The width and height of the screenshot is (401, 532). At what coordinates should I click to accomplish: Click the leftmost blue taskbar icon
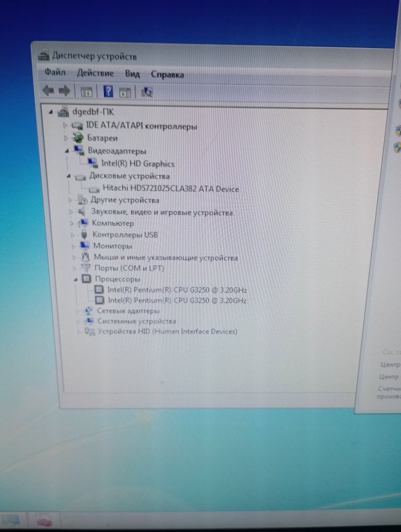click(10, 521)
